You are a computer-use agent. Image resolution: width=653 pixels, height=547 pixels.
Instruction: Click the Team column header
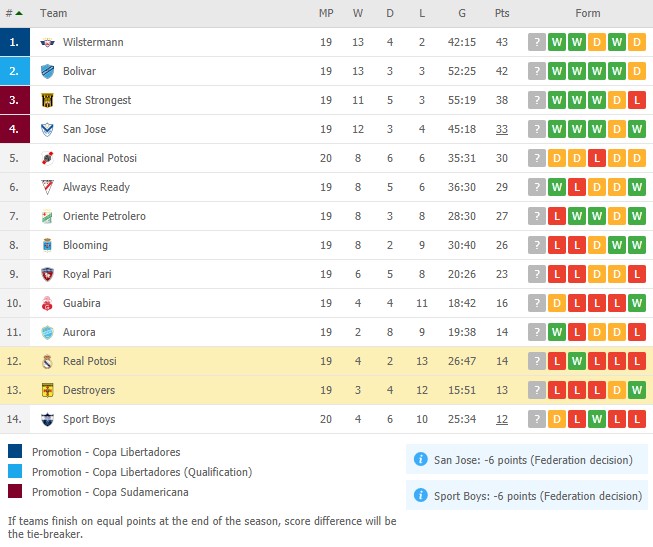pyautogui.click(x=54, y=13)
